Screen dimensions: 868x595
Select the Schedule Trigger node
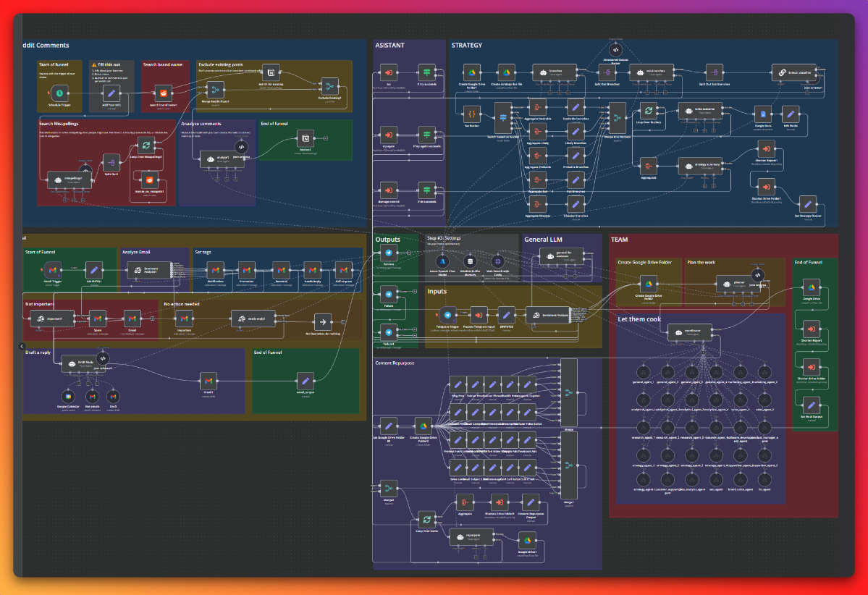coord(59,93)
